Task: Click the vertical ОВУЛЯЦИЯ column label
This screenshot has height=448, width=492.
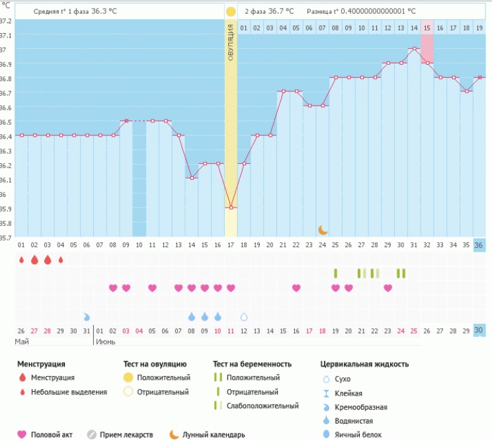Action: pyautogui.click(x=231, y=43)
